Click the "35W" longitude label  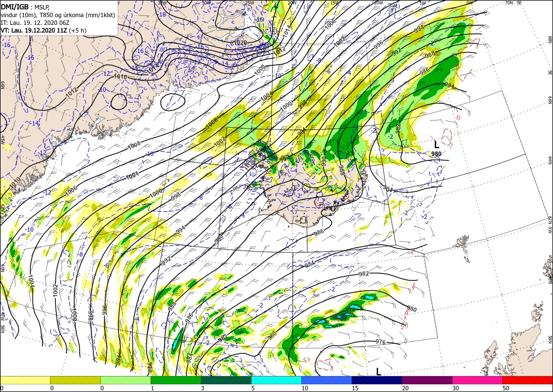click(163, 2)
